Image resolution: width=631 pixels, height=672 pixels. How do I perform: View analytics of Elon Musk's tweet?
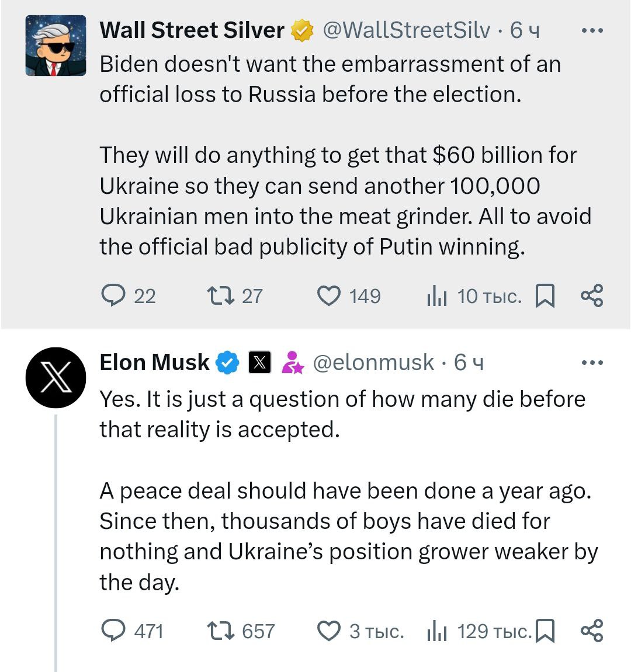436,632
